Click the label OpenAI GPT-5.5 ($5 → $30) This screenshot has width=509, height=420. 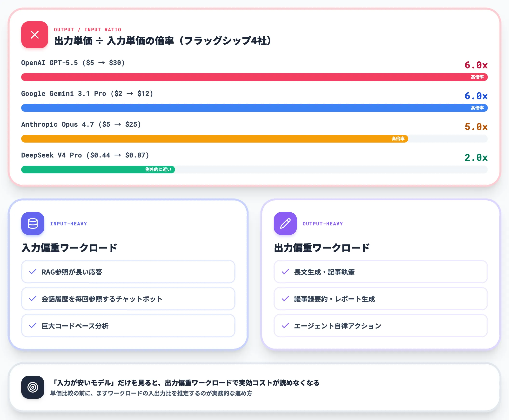point(73,63)
